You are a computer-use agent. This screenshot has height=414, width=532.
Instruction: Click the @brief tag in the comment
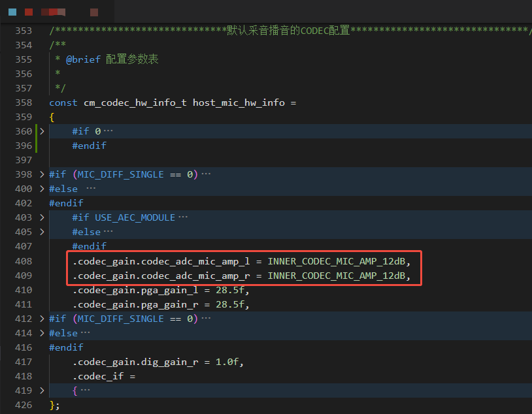[83, 59]
